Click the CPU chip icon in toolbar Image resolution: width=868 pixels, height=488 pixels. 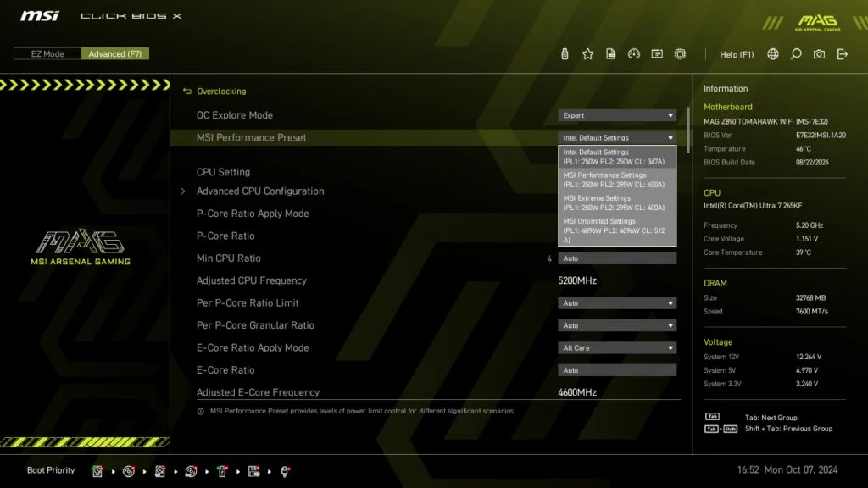pos(680,54)
